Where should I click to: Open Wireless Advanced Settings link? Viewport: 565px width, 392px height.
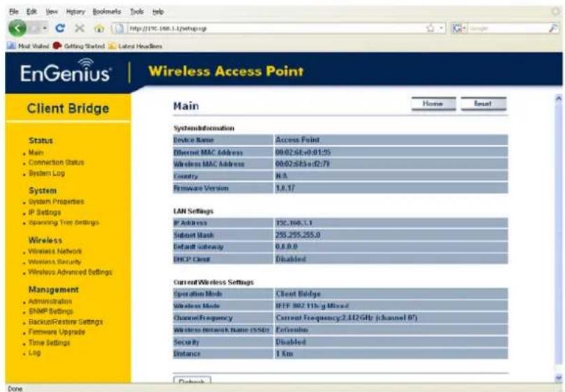[70, 272]
